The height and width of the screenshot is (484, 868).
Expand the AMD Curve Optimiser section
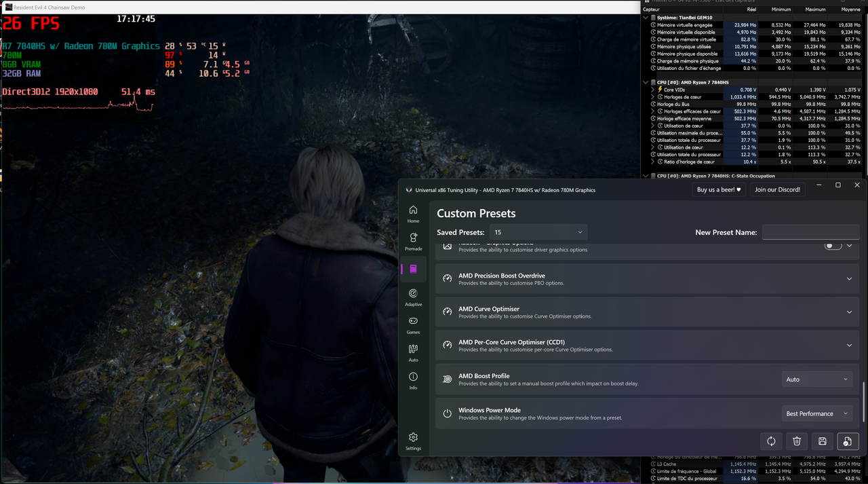[x=850, y=312]
